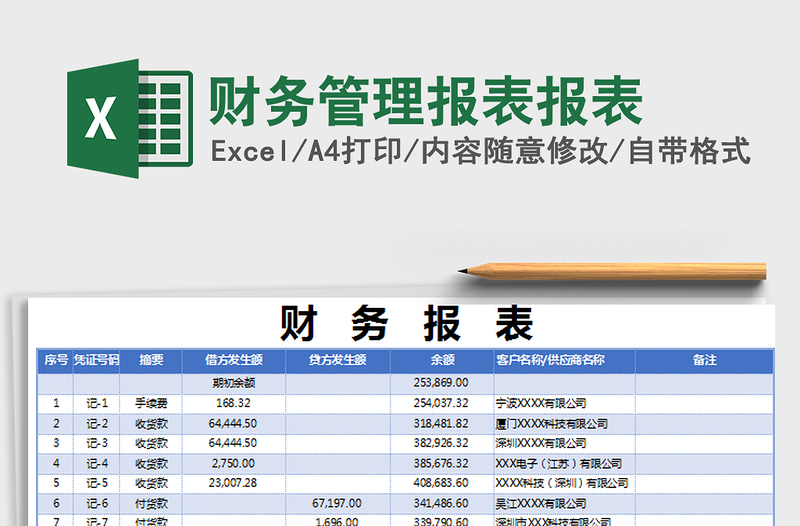Click the balance 318,481.82

(x=441, y=423)
